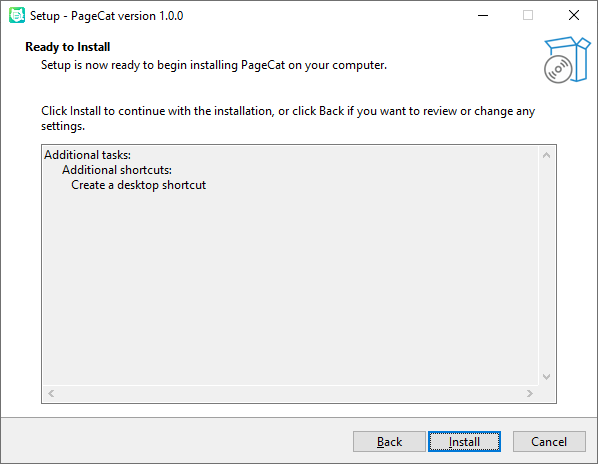Click empty area inside the summary text box
The width and height of the screenshot is (598, 464).
pos(290,286)
